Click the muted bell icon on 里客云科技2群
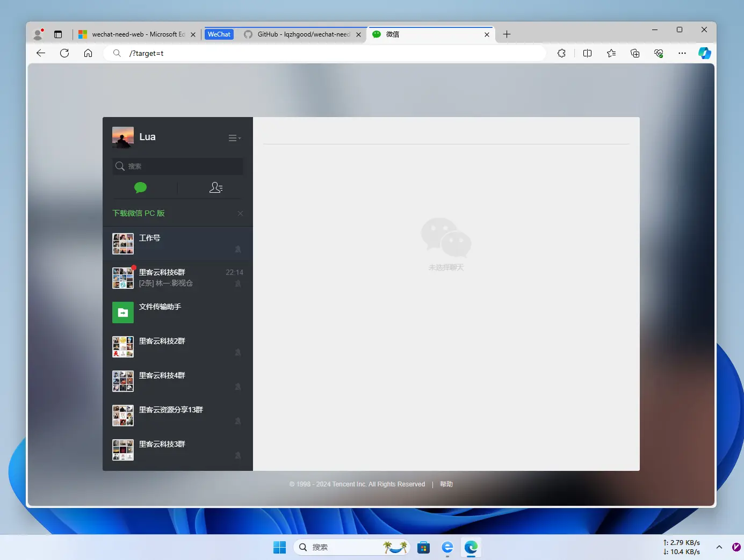This screenshot has height=560, width=744. [x=238, y=352]
